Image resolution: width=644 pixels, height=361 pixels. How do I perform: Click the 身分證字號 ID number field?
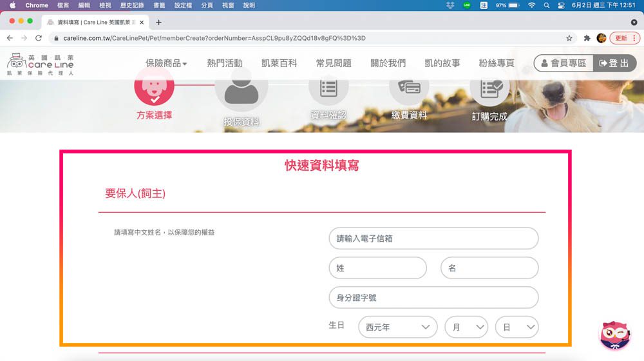click(433, 297)
